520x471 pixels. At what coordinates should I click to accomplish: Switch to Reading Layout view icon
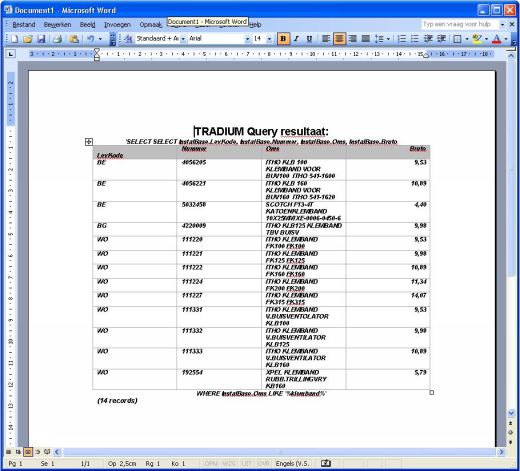pos(47,452)
